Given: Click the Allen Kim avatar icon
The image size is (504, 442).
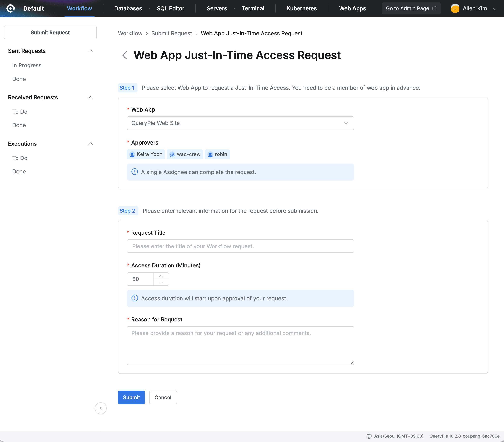Looking at the screenshot, I should [x=455, y=8].
